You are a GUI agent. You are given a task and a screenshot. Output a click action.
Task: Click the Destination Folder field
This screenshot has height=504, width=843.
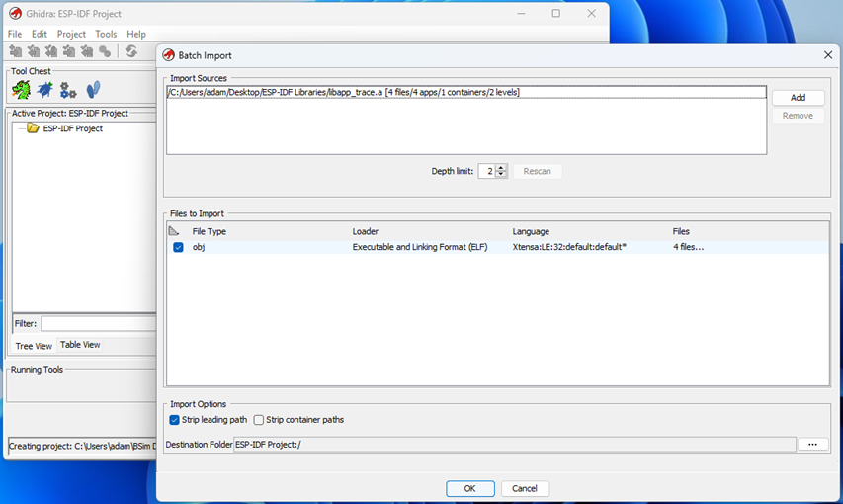[515, 445]
